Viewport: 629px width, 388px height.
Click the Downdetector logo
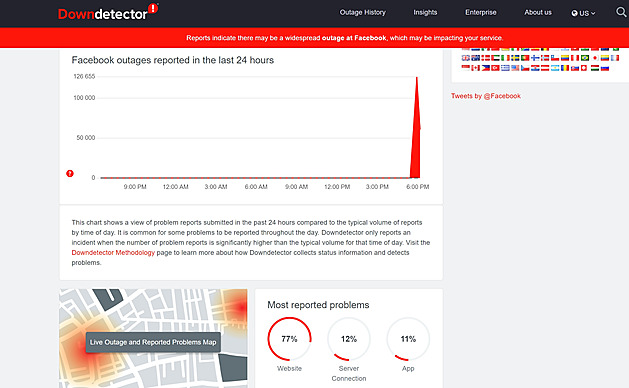pyautogui.click(x=108, y=12)
